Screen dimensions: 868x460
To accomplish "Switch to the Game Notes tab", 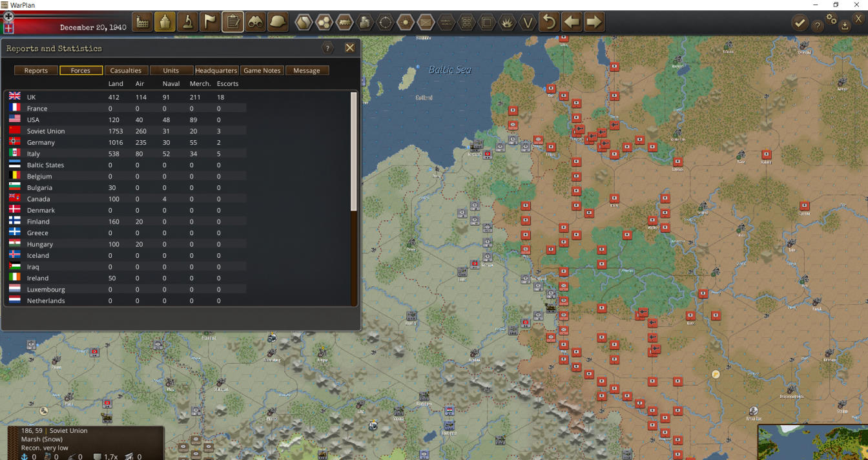I will (262, 70).
